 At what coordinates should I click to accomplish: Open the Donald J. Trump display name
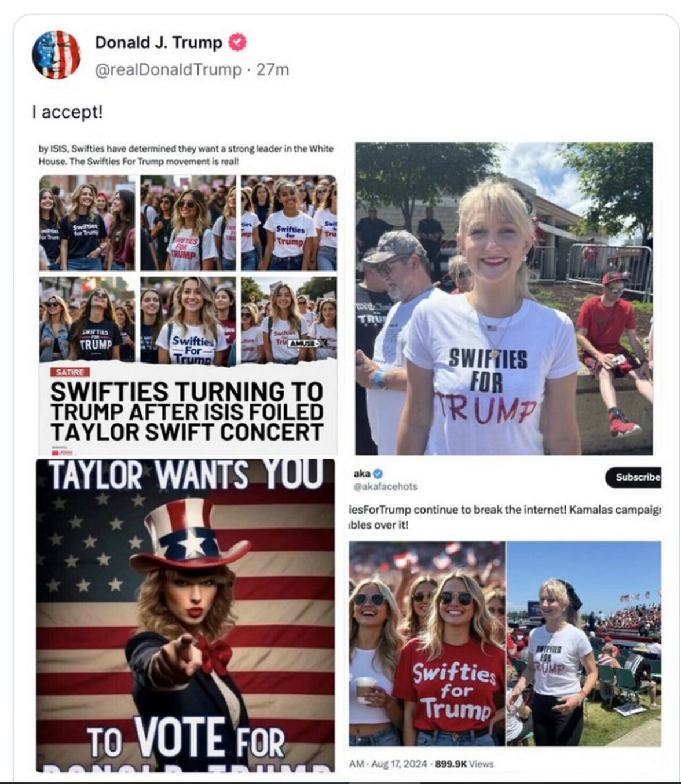(x=159, y=42)
